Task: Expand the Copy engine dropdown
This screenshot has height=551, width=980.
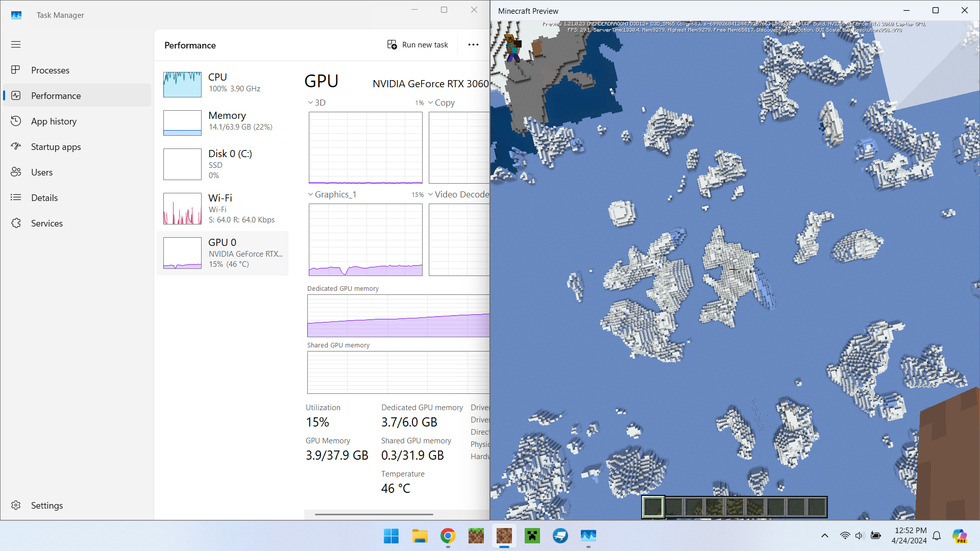Action: tap(431, 103)
